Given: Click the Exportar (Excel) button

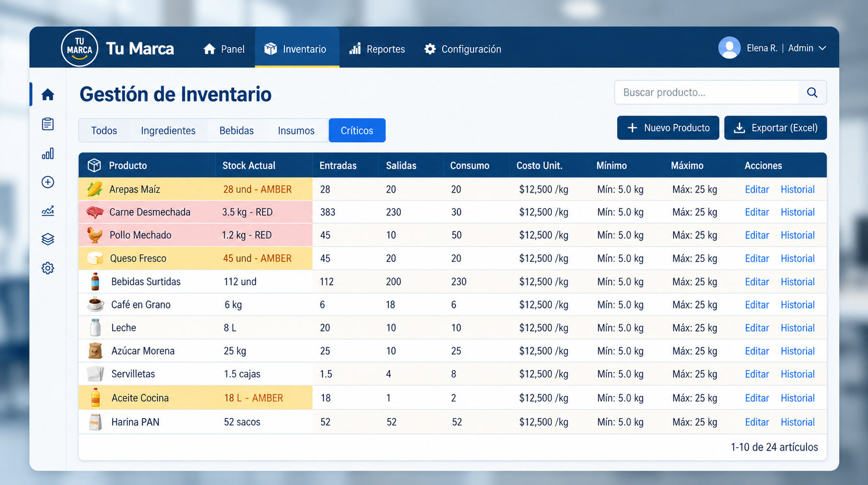Looking at the screenshot, I should [x=775, y=128].
